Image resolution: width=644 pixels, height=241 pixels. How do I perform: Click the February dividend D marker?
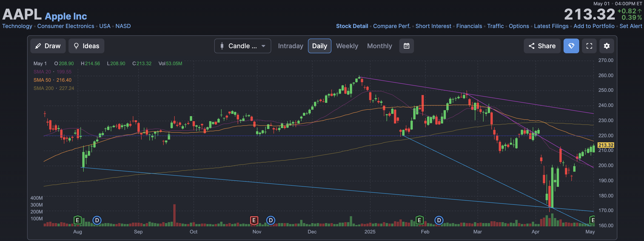(x=439, y=220)
